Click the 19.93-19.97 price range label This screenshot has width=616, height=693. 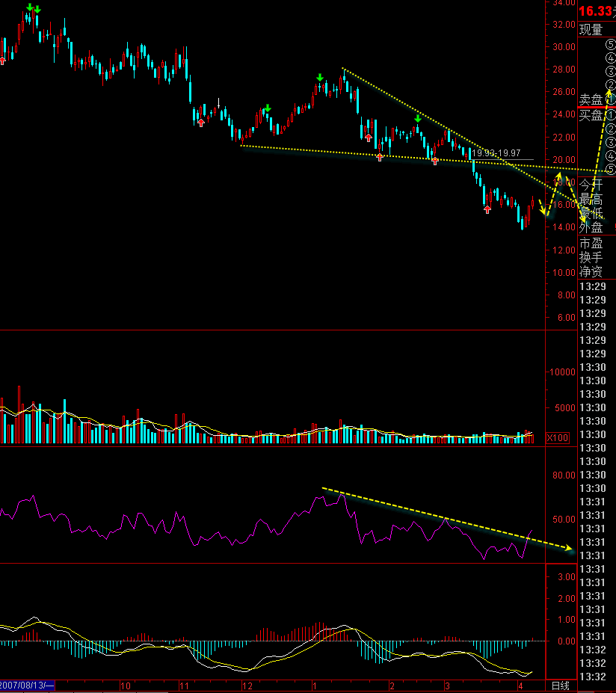496,153
